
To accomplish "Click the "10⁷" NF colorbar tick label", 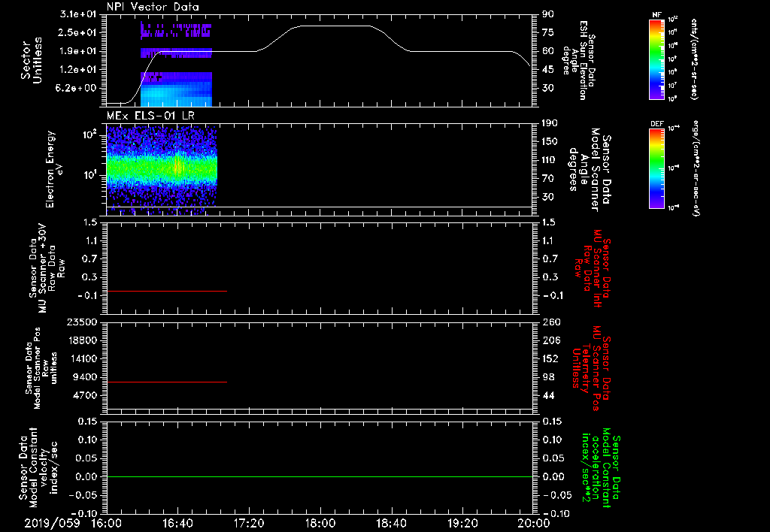I will [673, 86].
